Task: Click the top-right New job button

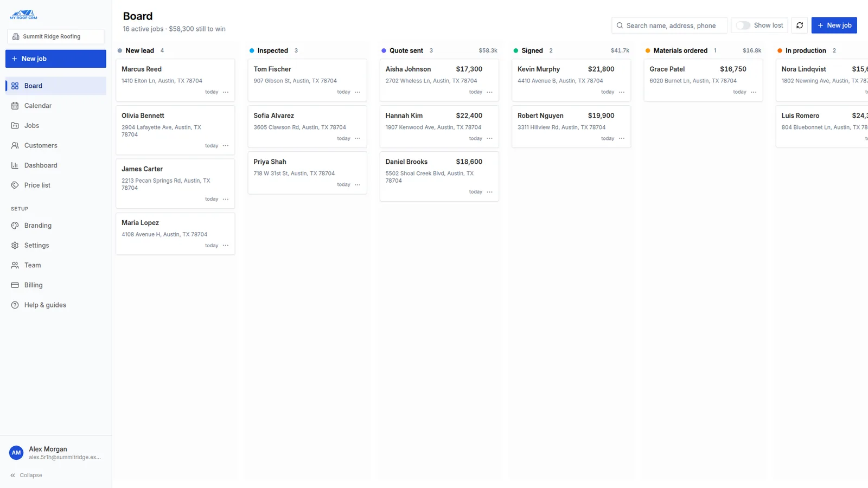Action: 834,25
